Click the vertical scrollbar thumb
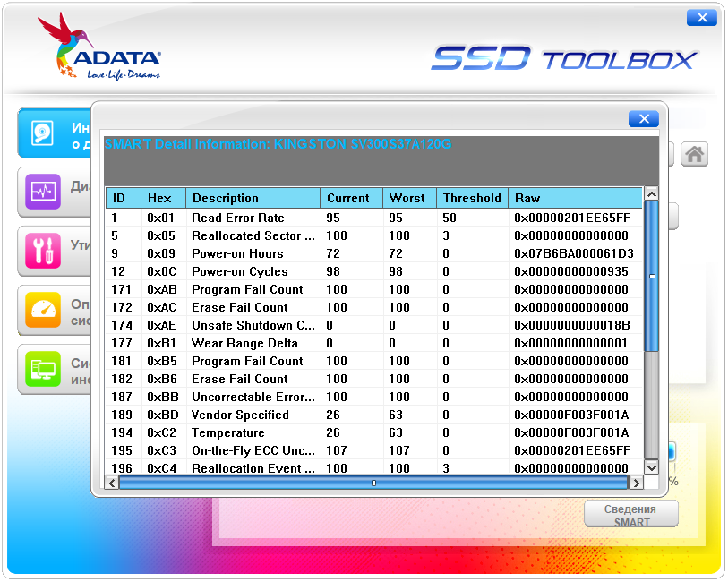 click(651, 276)
